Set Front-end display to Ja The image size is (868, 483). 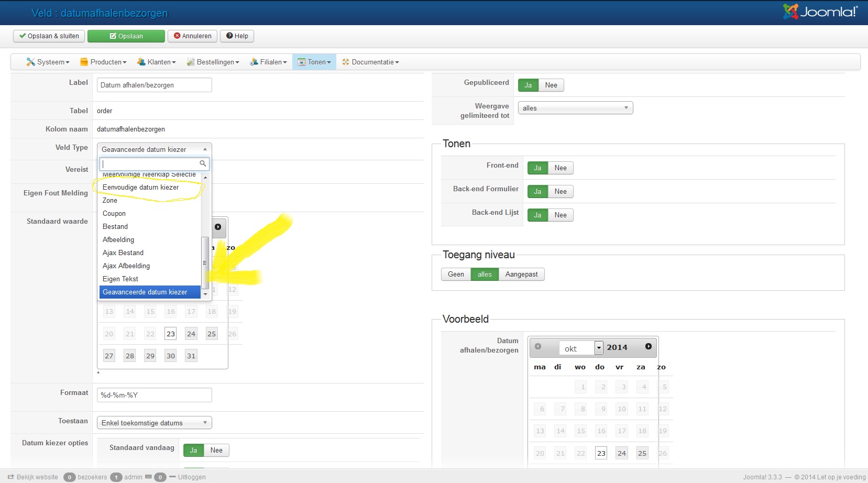[x=537, y=168]
